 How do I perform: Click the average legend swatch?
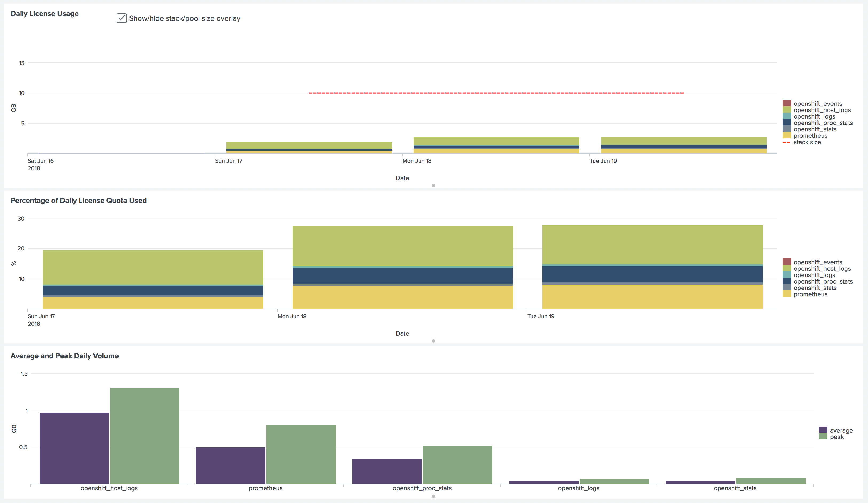(x=823, y=430)
